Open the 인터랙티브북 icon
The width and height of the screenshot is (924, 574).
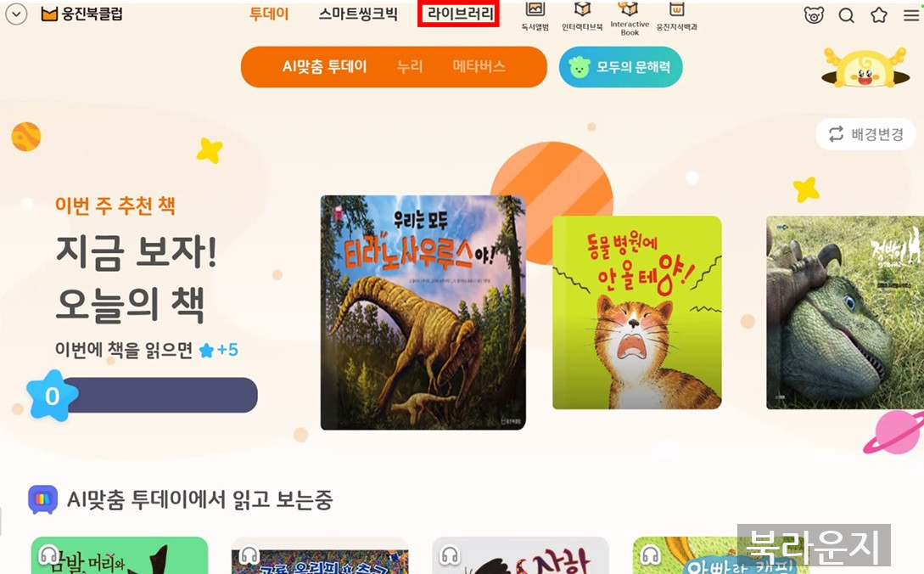tap(582, 16)
